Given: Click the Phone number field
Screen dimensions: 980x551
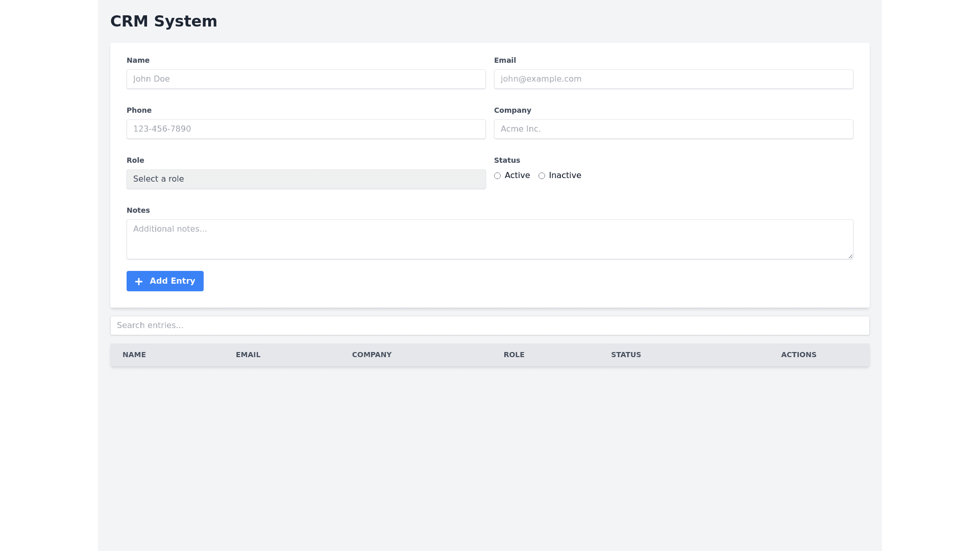Looking at the screenshot, I should click(x=306, y=129).
